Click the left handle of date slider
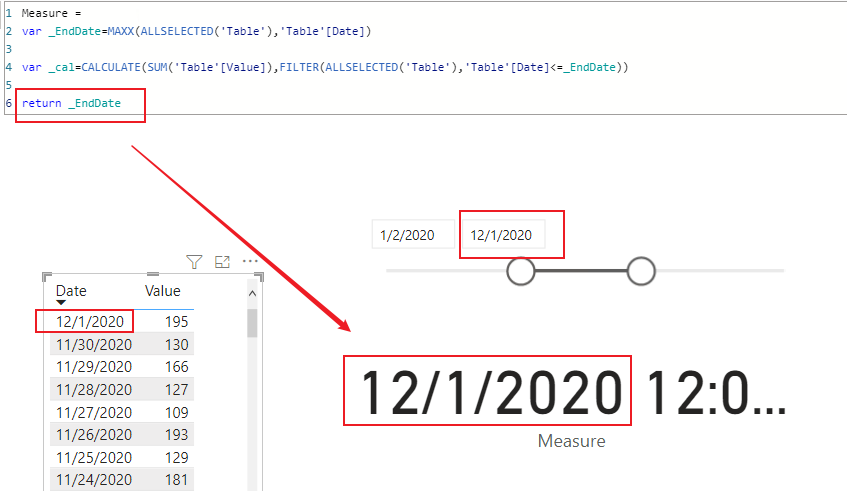The image size is (847, 491). [521, 271]
